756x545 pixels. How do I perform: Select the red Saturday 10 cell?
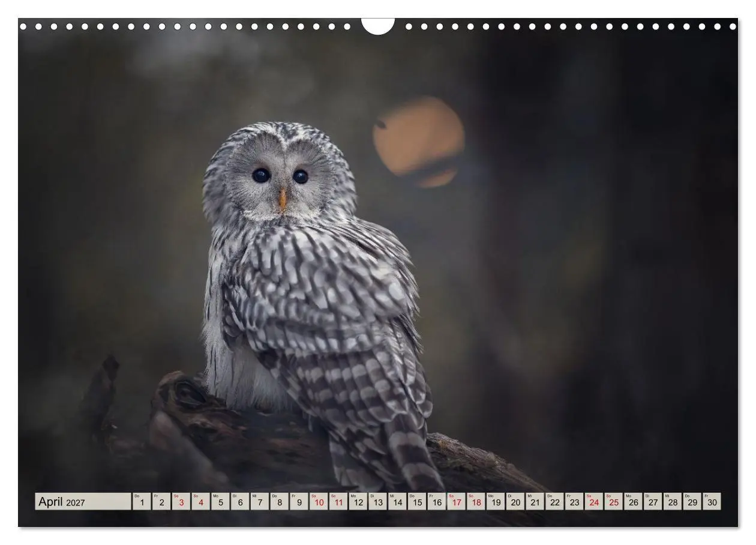(319, 502)
